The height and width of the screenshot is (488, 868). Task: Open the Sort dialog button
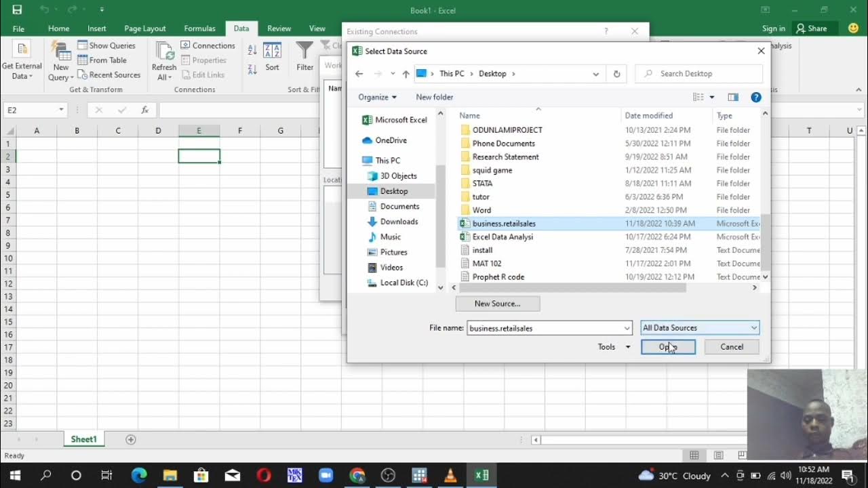272,57
